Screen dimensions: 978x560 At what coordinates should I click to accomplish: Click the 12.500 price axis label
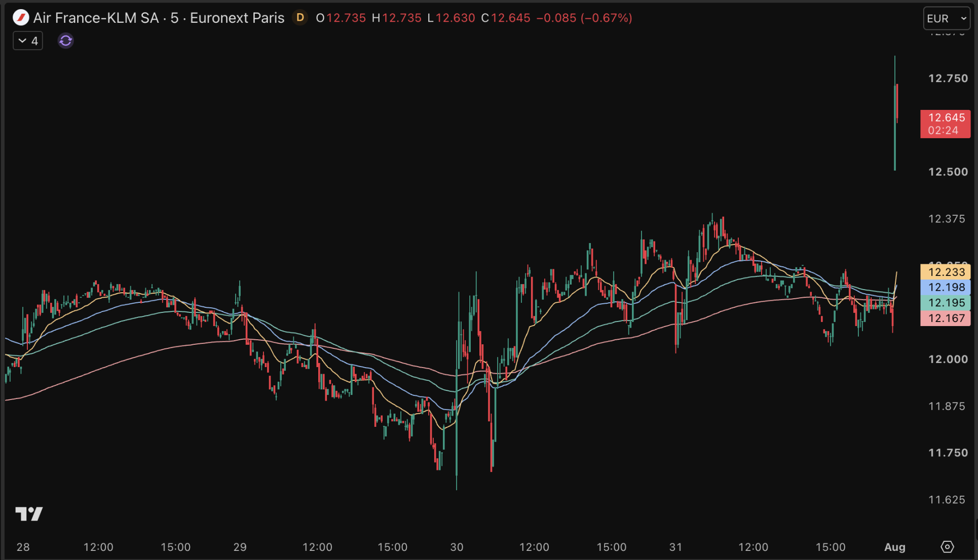click(x=948, y=172)
